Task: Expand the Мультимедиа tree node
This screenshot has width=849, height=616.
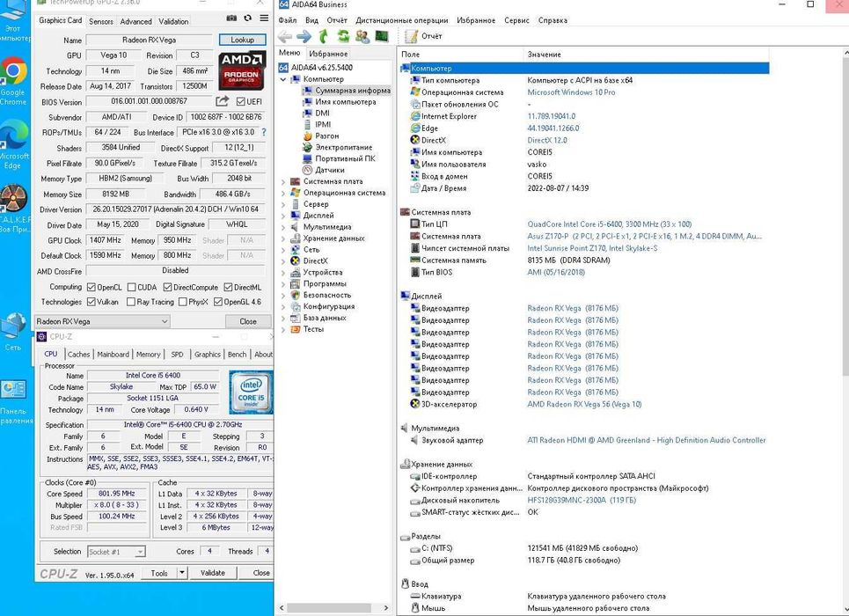Action: pos(282,227)
